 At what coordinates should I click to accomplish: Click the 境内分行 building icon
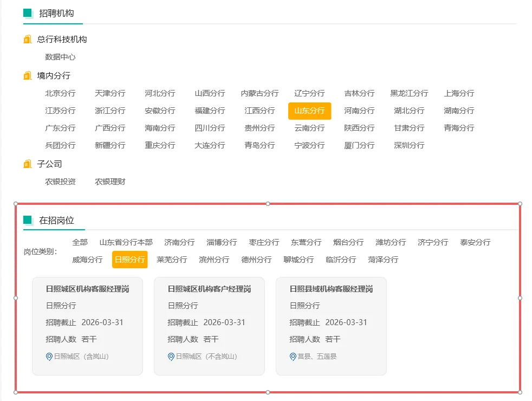tap(28, 76)
